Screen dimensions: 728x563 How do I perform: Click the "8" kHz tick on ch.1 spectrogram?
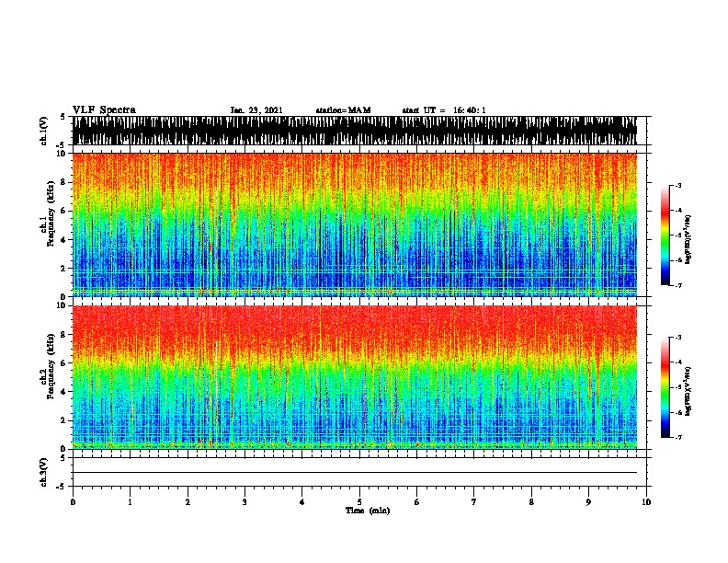click(63, 182)
